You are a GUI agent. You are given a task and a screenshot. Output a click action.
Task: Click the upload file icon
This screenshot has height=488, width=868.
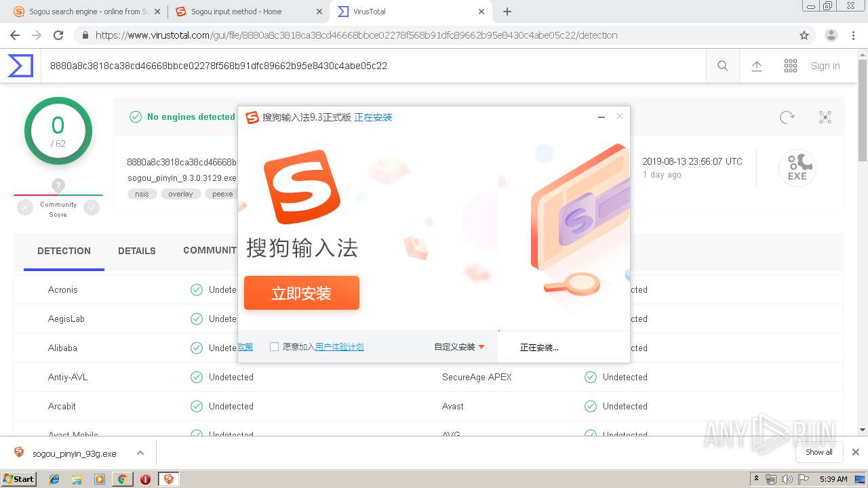pyautogui.click(x=757, y=66)
